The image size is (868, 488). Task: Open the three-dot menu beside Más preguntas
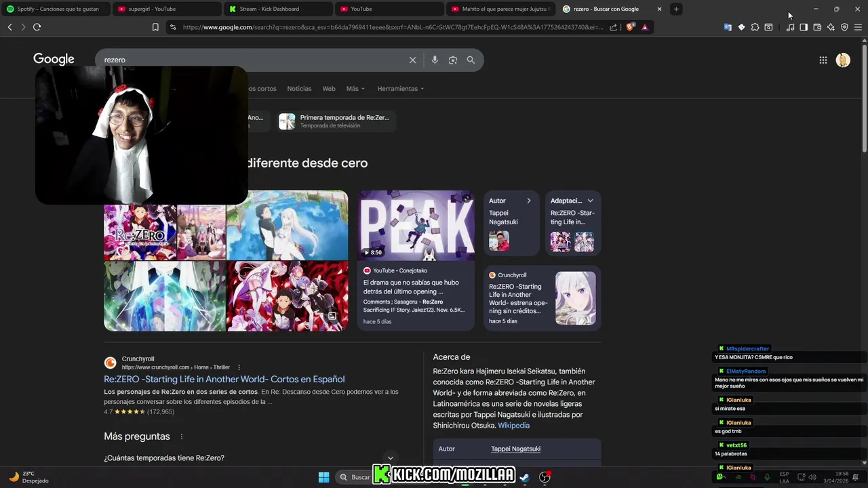click(181, 436)
